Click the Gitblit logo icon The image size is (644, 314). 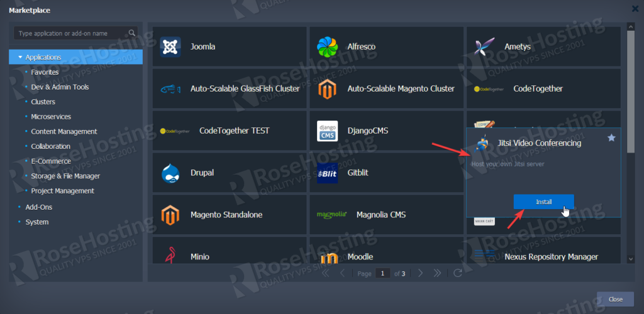327,173
